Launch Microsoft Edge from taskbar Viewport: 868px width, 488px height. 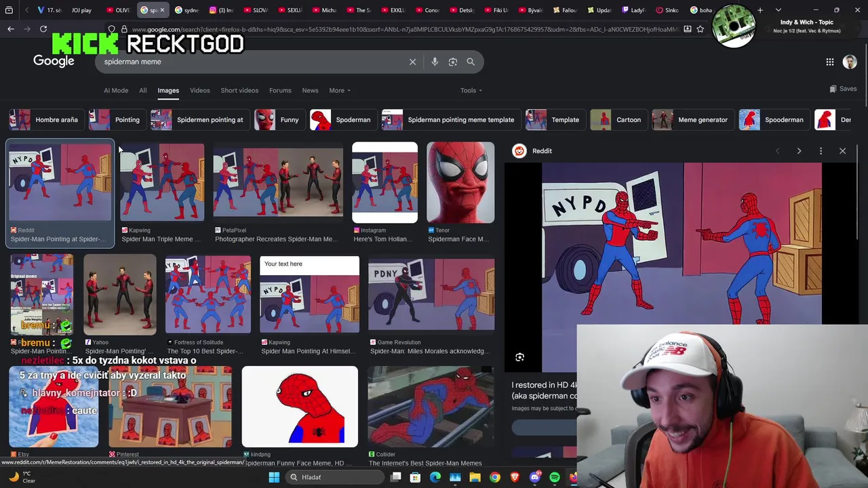(435, 477)
